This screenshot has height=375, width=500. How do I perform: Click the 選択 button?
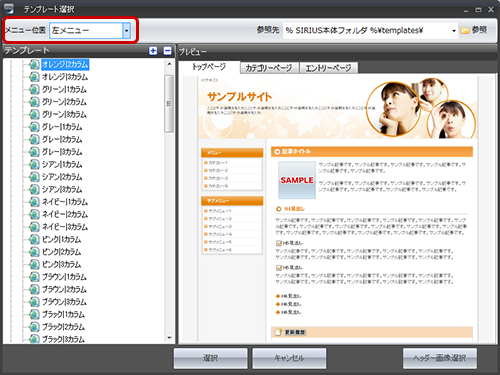point(211,358)
